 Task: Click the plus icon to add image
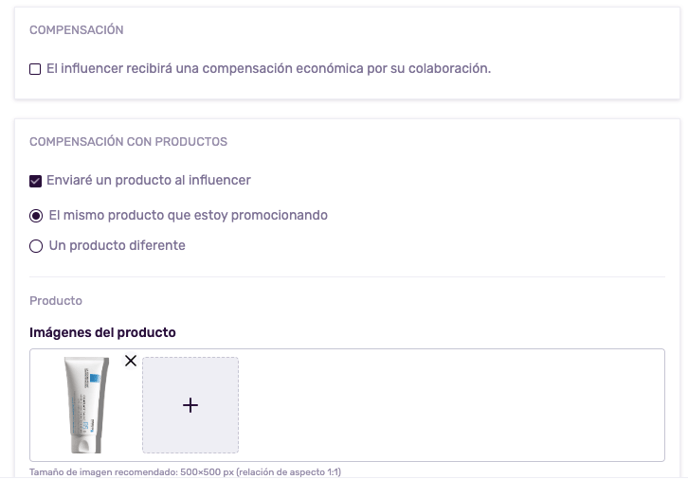pyautogui.click(x=190, y=405)
